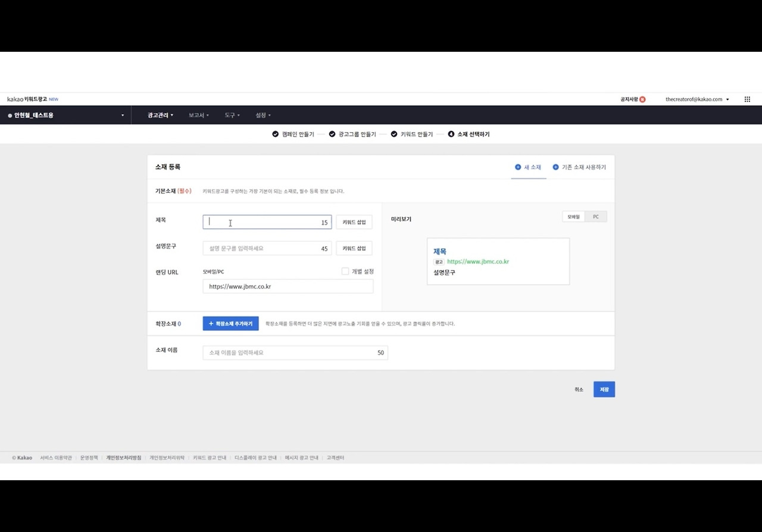Click the 소재 선택하기 step
762x532 pixels.
pos(469,134)
